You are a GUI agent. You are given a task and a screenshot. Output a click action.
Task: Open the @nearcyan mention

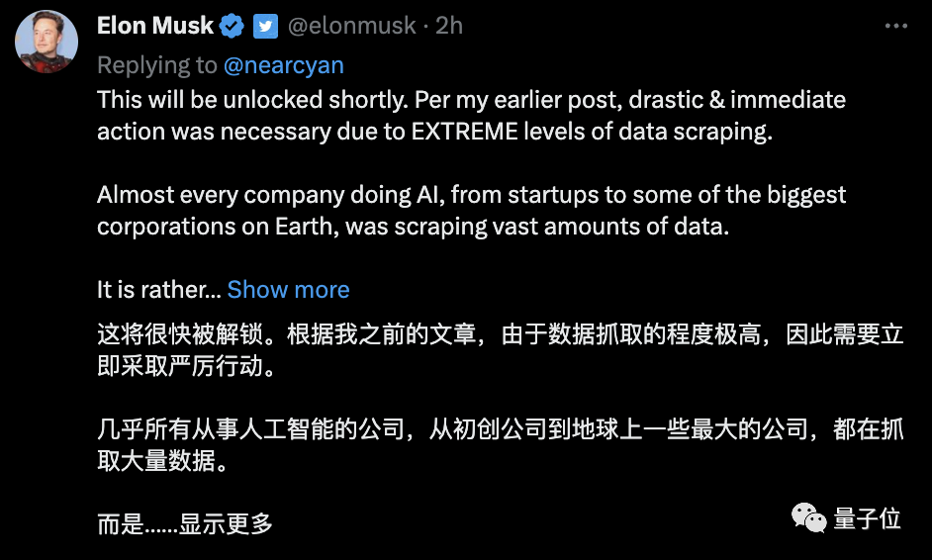[x=284, y=65]
